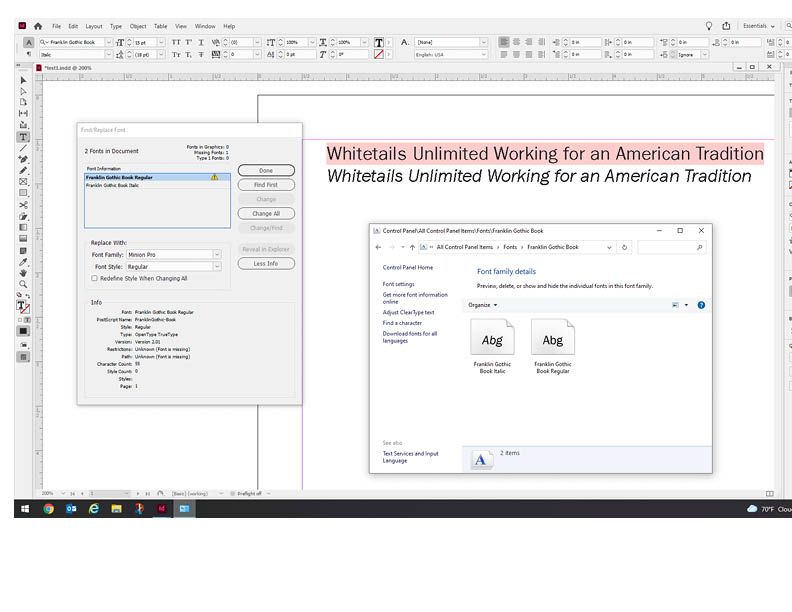
Task: Click Get more font information online link
Action: click(415, 298)
